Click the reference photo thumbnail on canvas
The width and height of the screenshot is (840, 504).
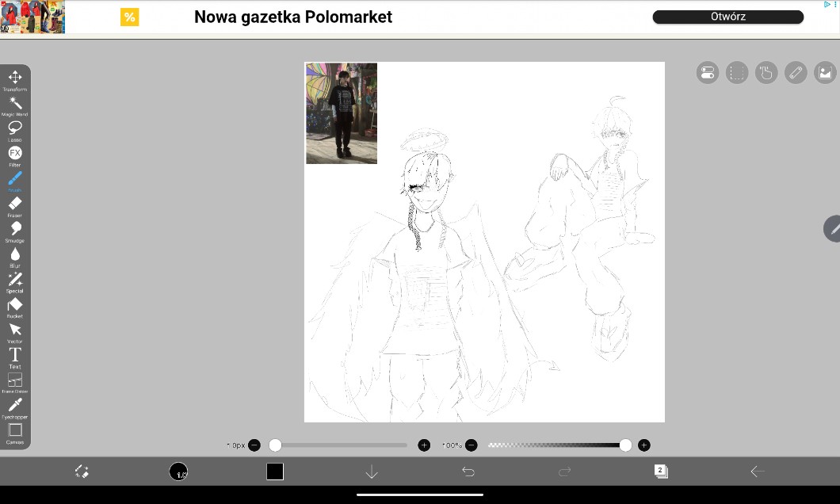pos(342,113)
